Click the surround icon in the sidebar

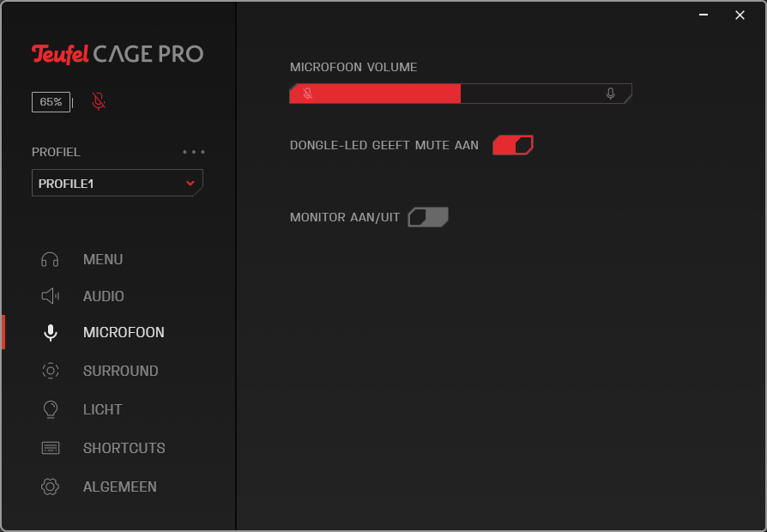[x=51, y=371]
